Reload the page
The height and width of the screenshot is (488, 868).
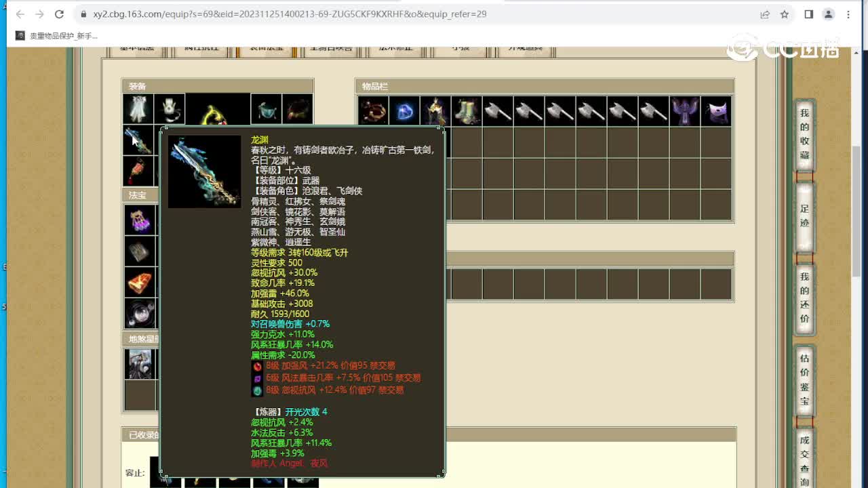point(59,14)
